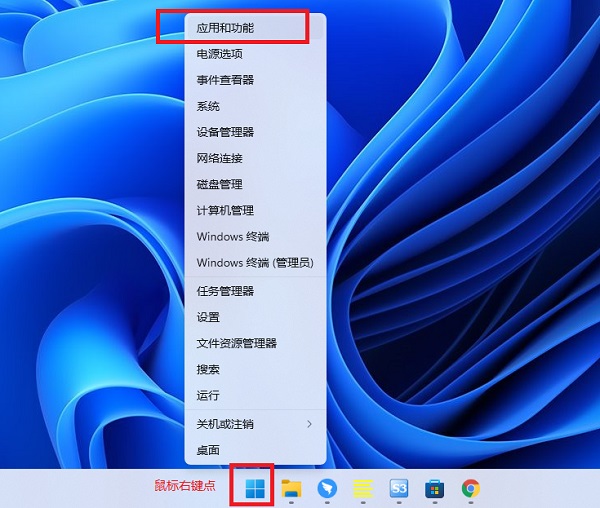Click the 系统 menu item

click(255, 106)
